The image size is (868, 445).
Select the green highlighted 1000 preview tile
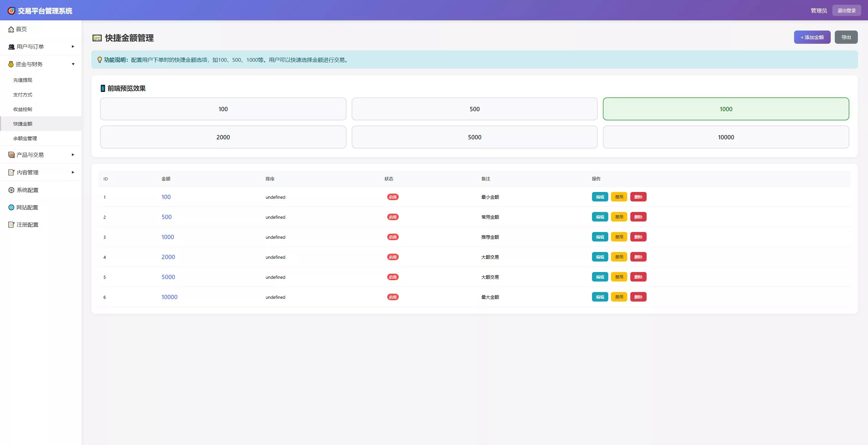(x=726, y=109)
